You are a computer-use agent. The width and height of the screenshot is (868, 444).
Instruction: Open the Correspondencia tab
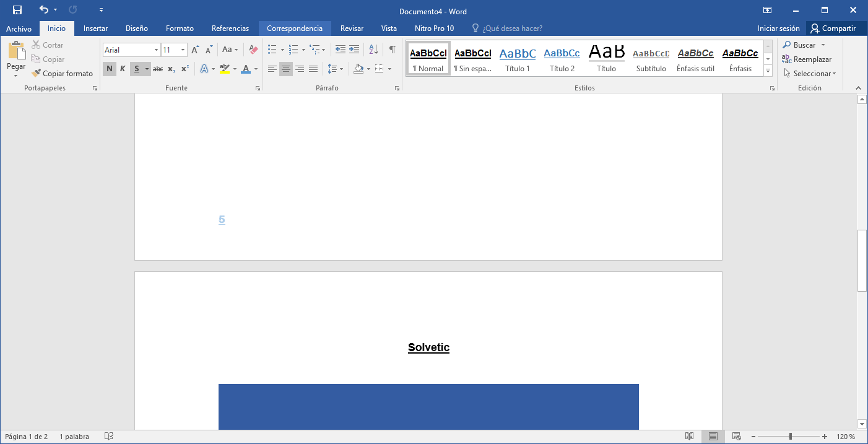[x=295, y=28]
